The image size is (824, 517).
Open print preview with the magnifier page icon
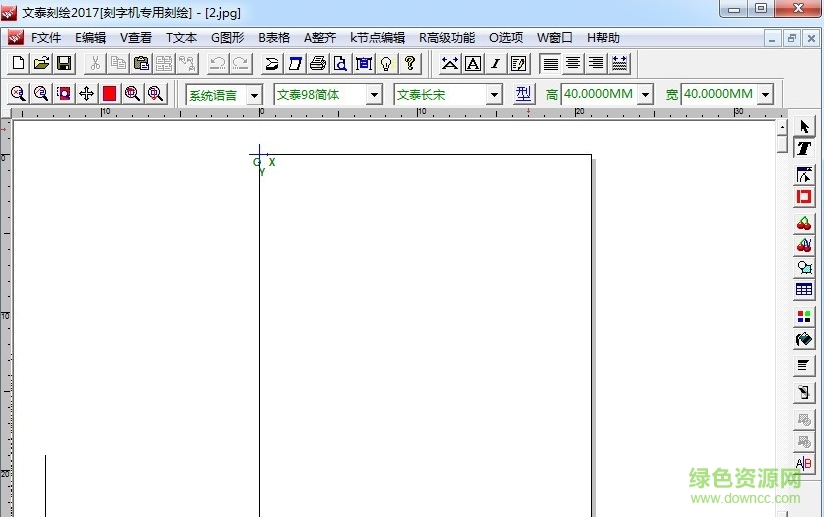click(341, 64)
